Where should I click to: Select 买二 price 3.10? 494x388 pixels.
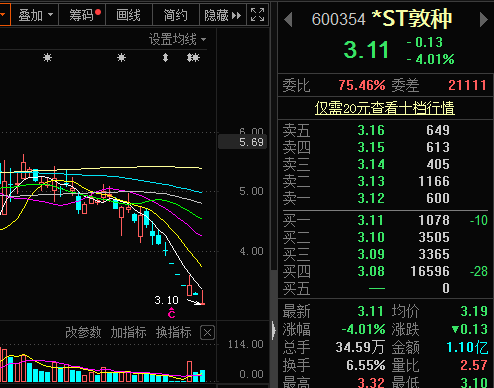point(371,237)
